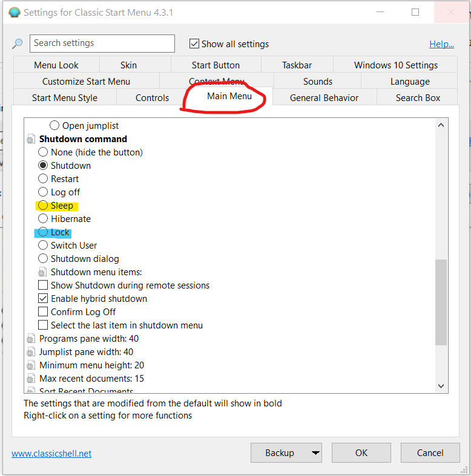The image size is (471, 476).
Task: Click the settings icon beside Shutdown command
Action: click(30, 139)
